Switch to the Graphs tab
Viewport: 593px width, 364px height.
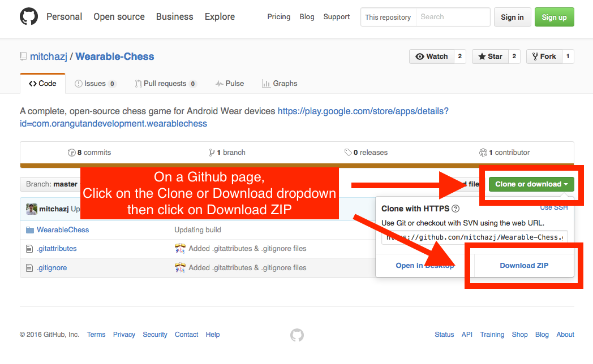pyautogui.click(x=280, y=84)
